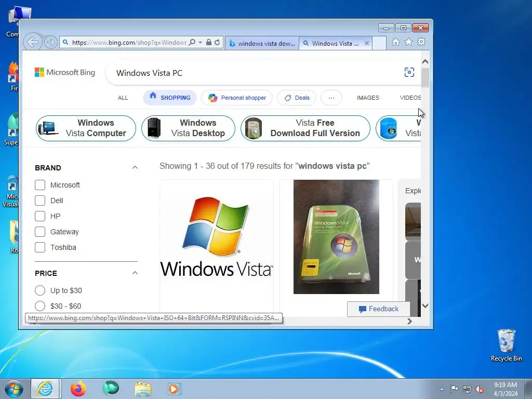Open visual search camera icon
The image size is (532, 399).
pos(409,72)
